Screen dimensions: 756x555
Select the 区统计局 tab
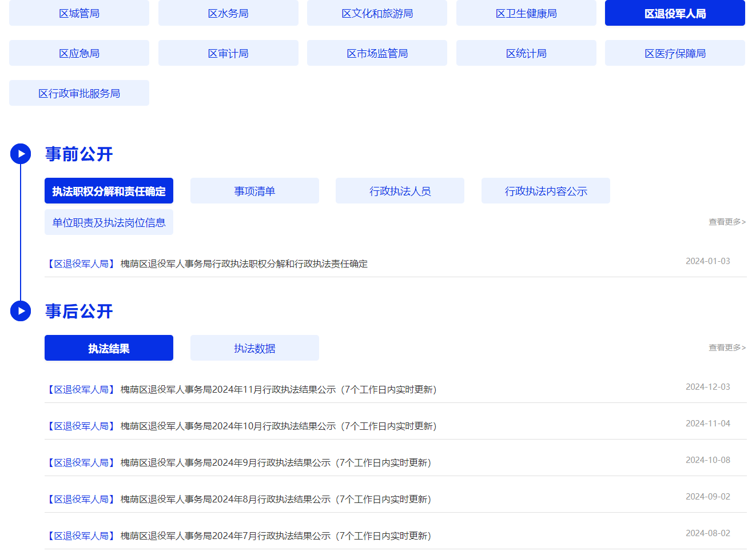click(x=526, y=53)
